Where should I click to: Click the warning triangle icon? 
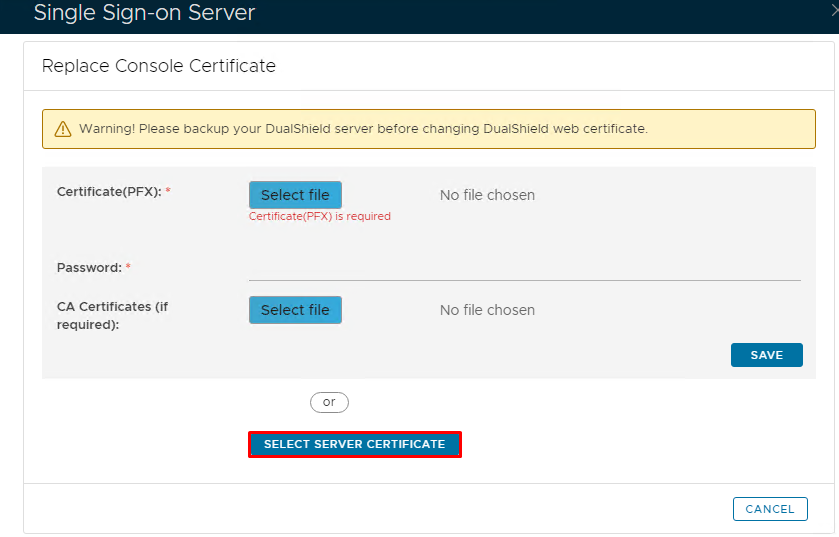pyautogui.click(x=63, y=129)
